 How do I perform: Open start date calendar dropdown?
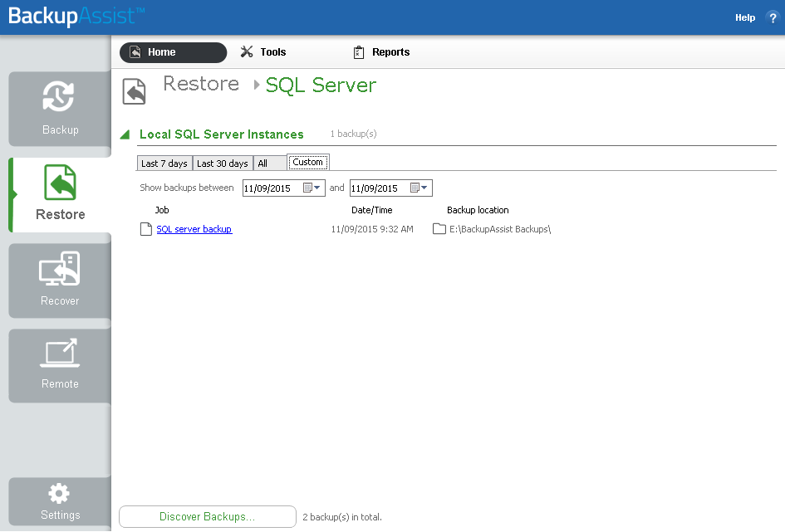[x=312, y=188]
